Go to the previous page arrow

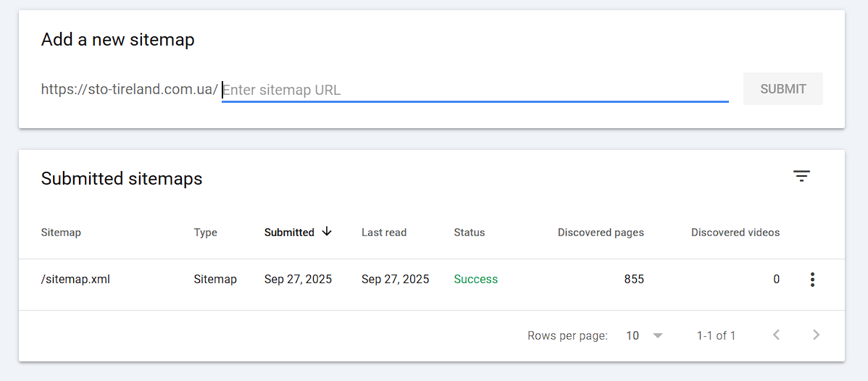(x=776, y=335)
